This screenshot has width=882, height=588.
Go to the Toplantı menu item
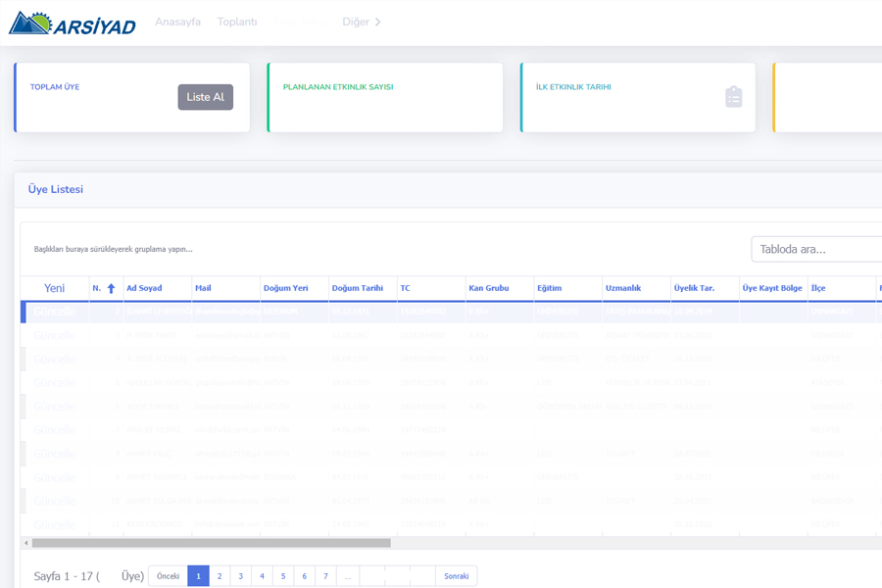click(236, 22)
